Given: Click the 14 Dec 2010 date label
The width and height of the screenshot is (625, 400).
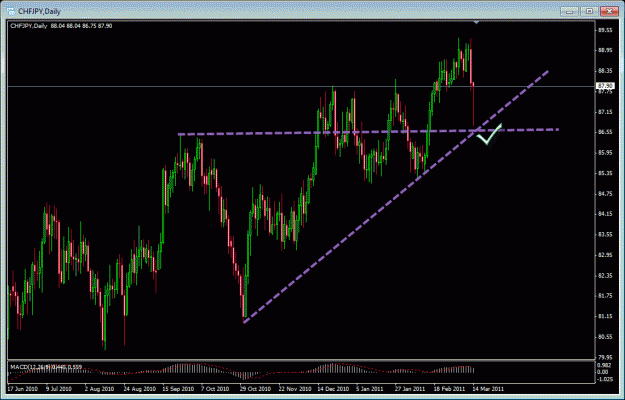Looking at the screenshot, I should [x=333, y=389].
